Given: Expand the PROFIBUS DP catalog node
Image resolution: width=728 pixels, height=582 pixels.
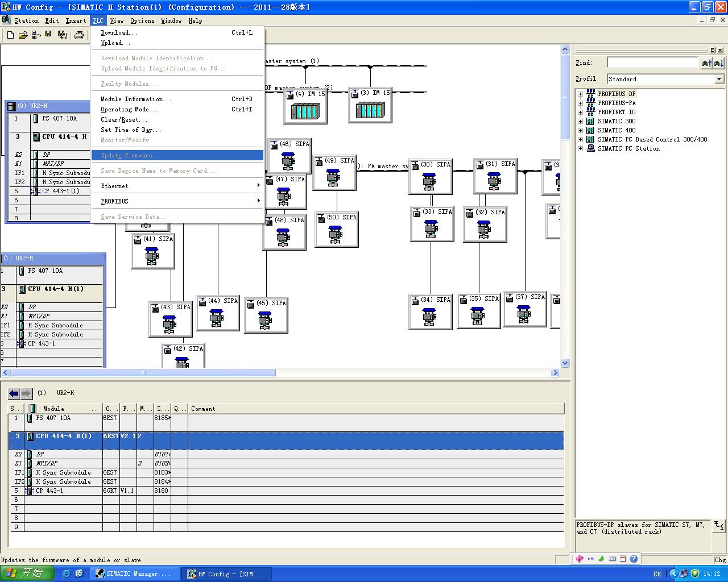Looking at the screenshot, I should (580, 94).
